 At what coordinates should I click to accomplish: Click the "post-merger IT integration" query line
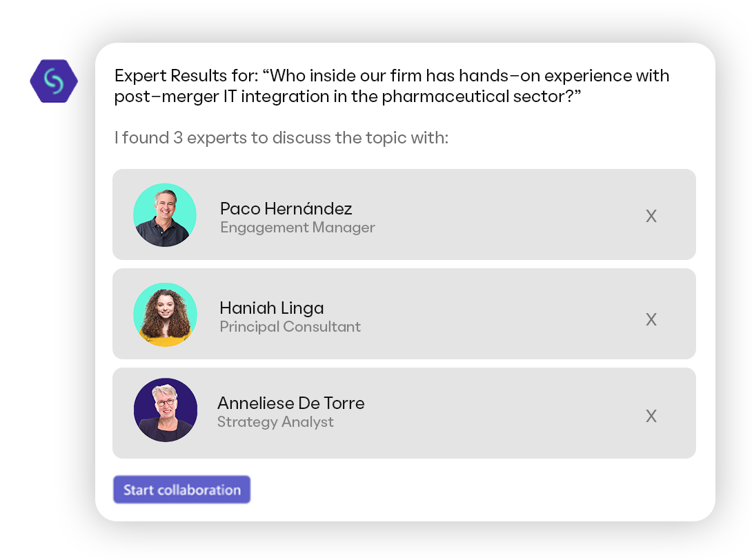347,97
